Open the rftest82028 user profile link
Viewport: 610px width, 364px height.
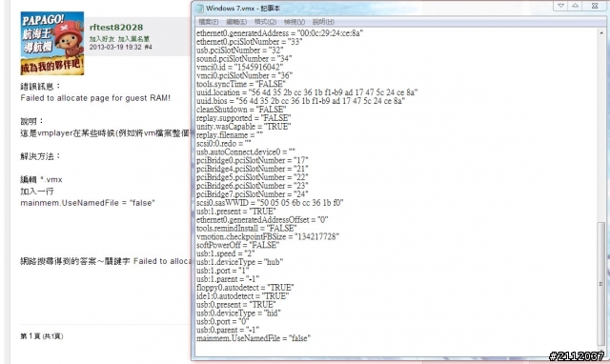(116, 28)
